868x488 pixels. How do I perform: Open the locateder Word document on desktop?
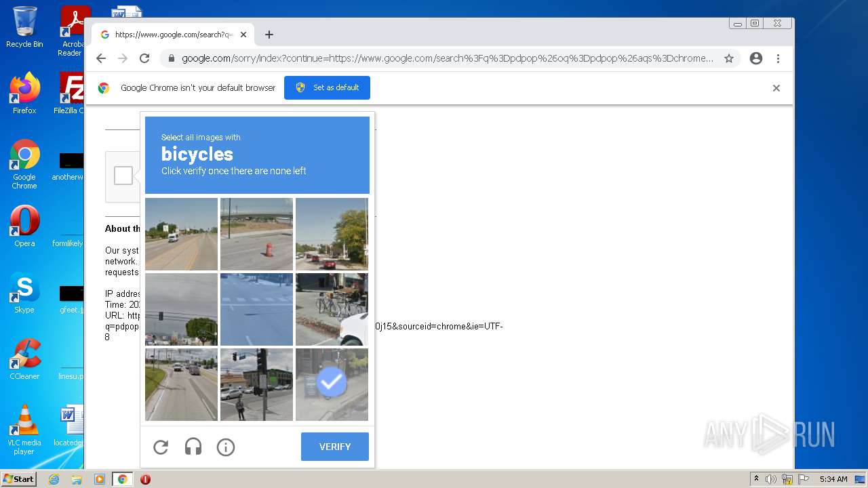(x=71, y=426)
